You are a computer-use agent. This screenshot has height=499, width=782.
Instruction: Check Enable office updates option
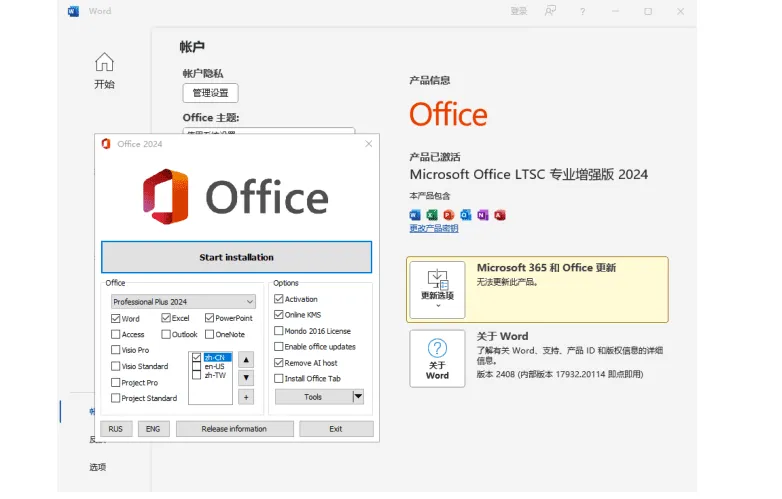tap(279, 346)
